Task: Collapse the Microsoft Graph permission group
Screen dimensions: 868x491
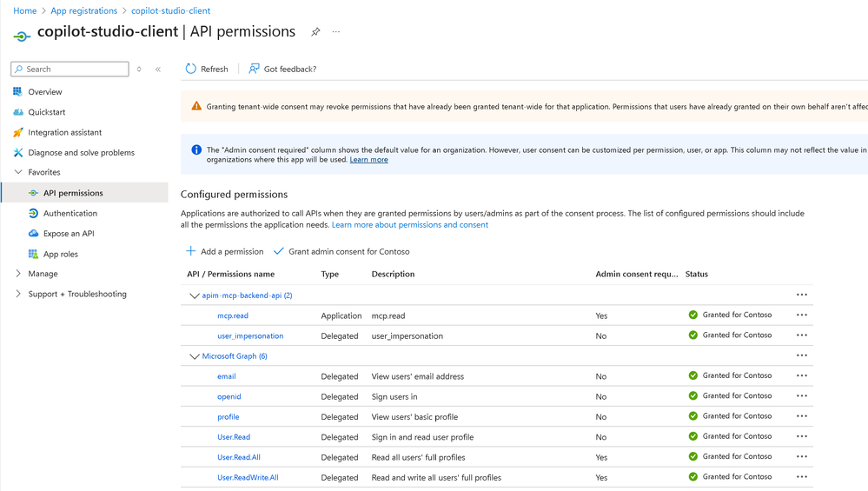Action: (195, 356)
